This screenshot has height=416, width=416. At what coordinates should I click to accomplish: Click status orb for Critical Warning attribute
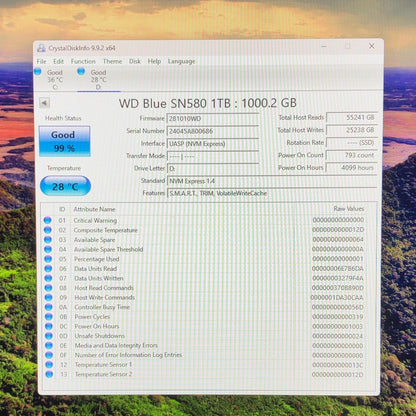click(48, 220)
